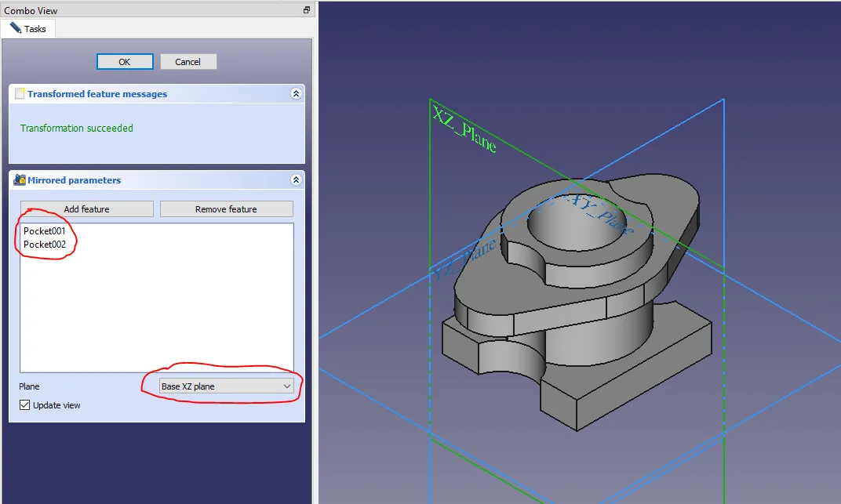
Task: Select Pocket001 in the feature list
Action: click(45, 231)
